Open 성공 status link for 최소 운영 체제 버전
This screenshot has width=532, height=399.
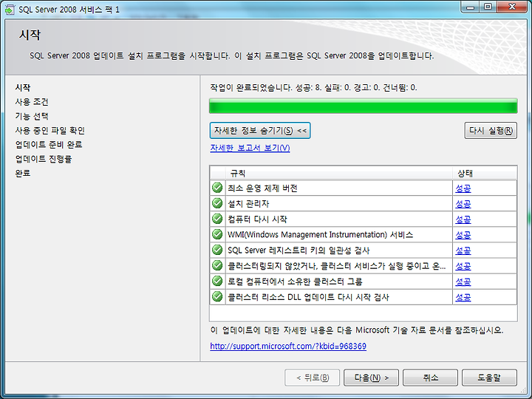463,188
